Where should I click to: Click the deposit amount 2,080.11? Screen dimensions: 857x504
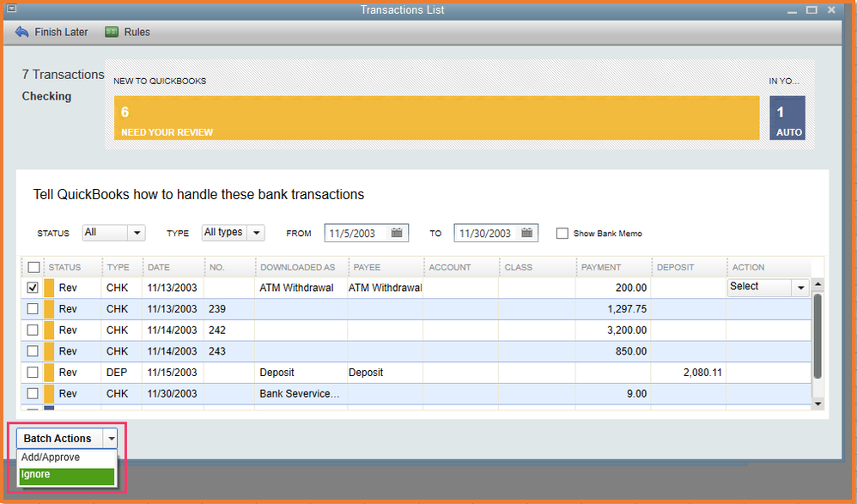(x=702, y=373)
